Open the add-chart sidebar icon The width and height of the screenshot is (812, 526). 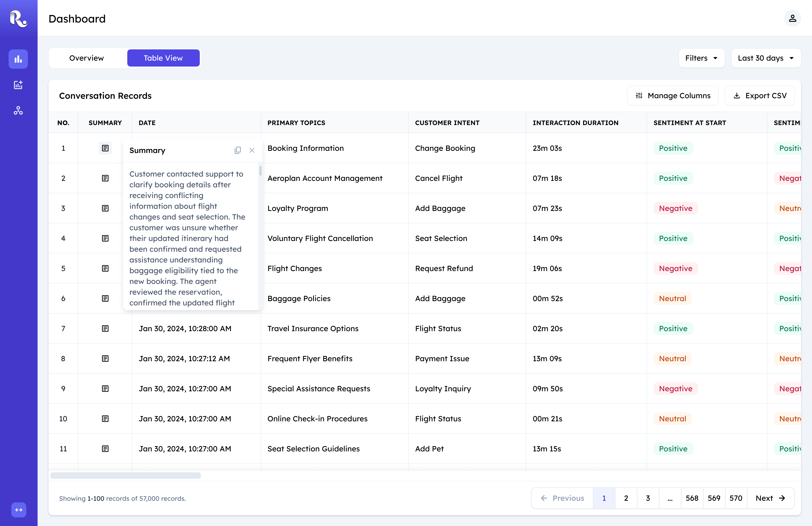tap(18, 85)
